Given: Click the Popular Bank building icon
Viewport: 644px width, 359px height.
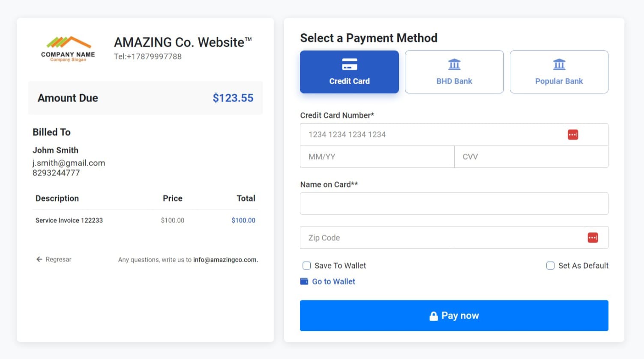Looking at the screenshot, I should click(x=559, y=65).
